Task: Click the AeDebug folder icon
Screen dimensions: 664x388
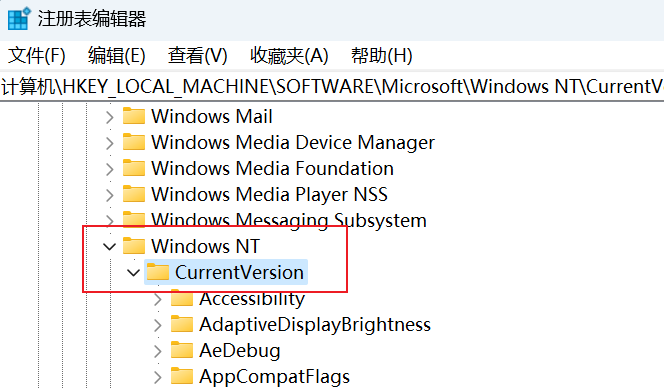Action: click(x=182, y=350)
